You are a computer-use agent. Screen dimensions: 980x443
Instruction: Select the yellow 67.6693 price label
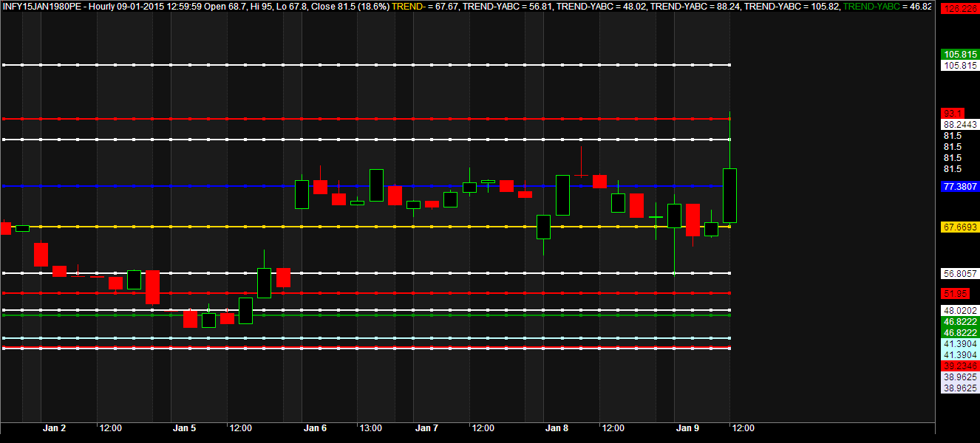(x=960, y=227)
